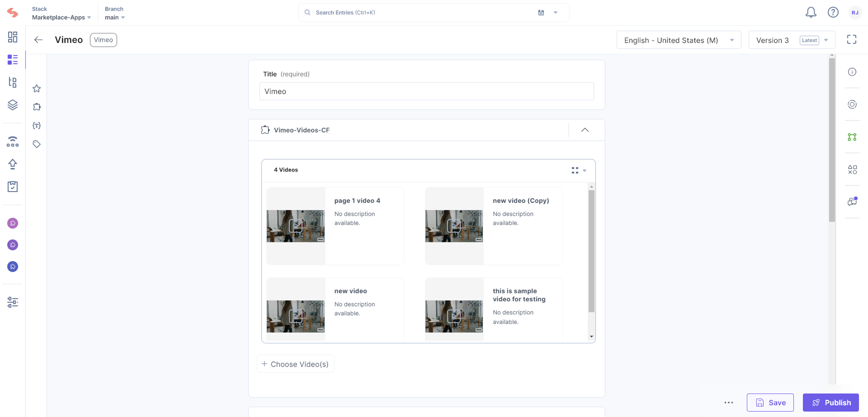
Task: Open the blue marketplace app icon
Action: [13, 267]
